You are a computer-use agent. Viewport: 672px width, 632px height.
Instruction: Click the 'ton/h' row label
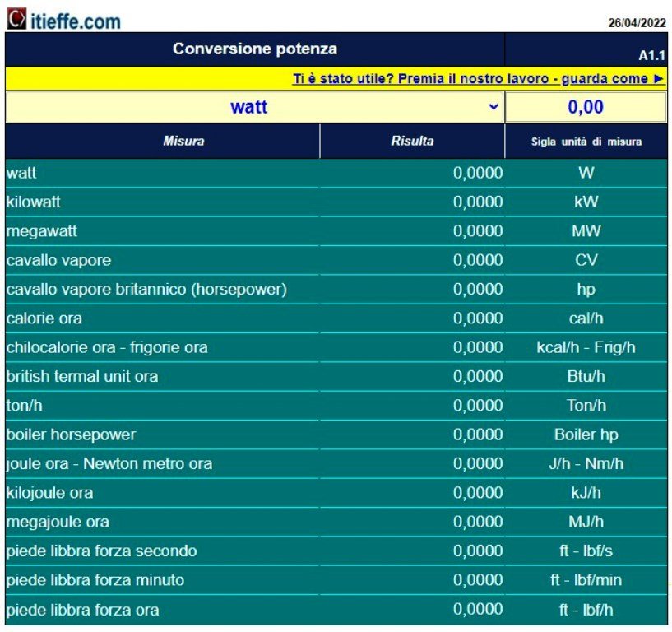pos(25,406)
